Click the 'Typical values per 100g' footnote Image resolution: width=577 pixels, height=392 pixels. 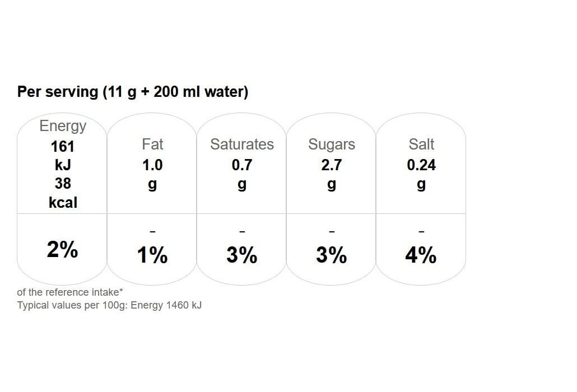pos(109,305)
